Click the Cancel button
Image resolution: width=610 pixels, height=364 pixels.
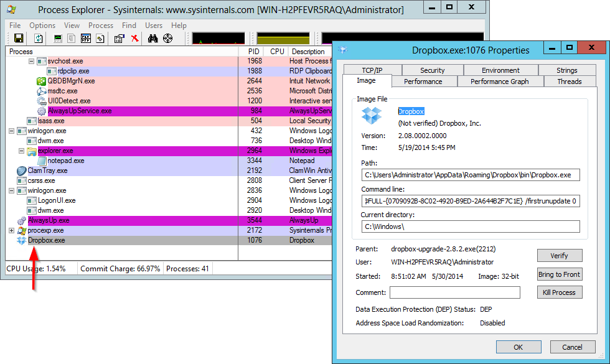point(573,347)
